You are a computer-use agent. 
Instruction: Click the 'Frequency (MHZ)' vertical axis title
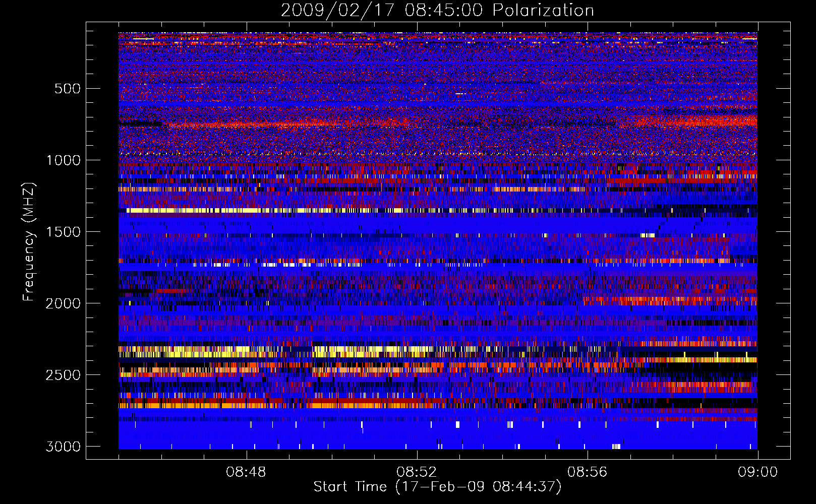[29, 242]
